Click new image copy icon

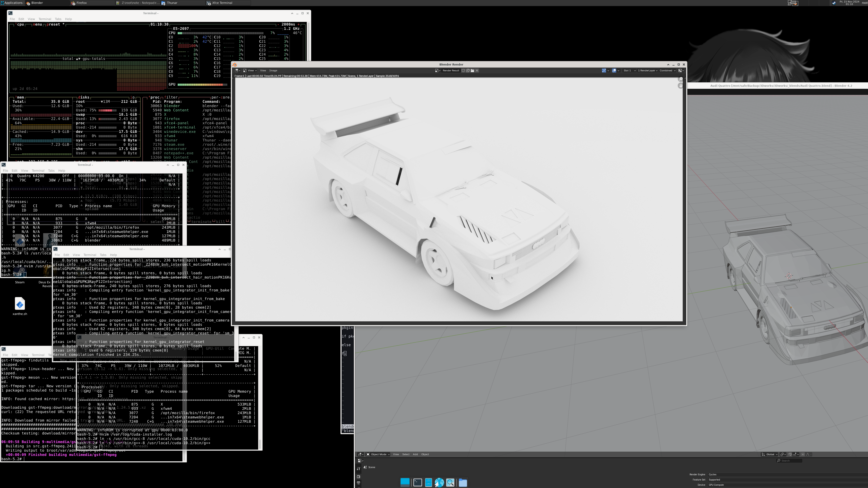tap(468, 70)
